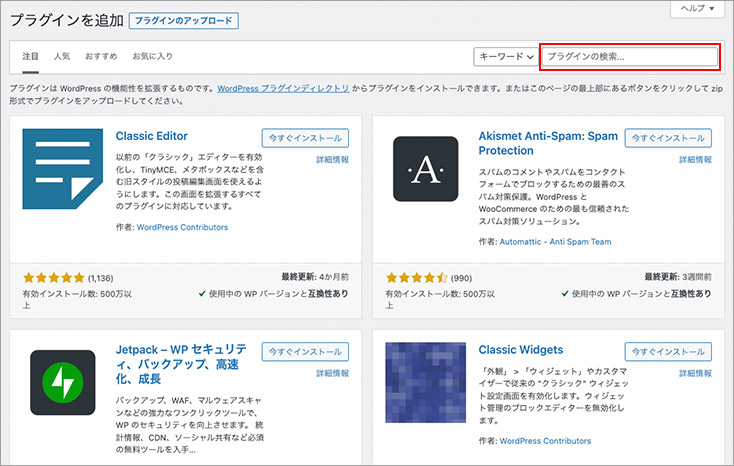Open Classic Widgets title link

(521, 350)
